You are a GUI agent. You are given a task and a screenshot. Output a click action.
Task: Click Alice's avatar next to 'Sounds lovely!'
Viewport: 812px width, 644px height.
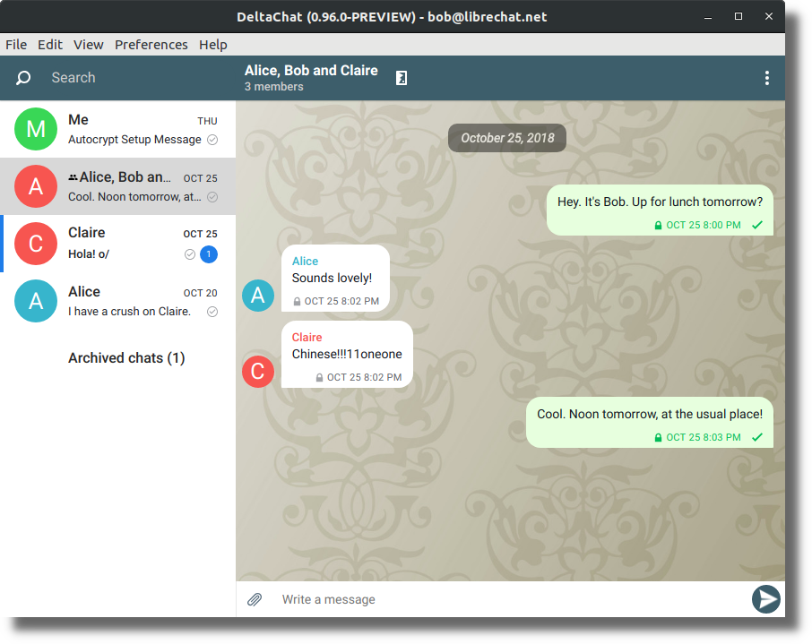[258, 295]
